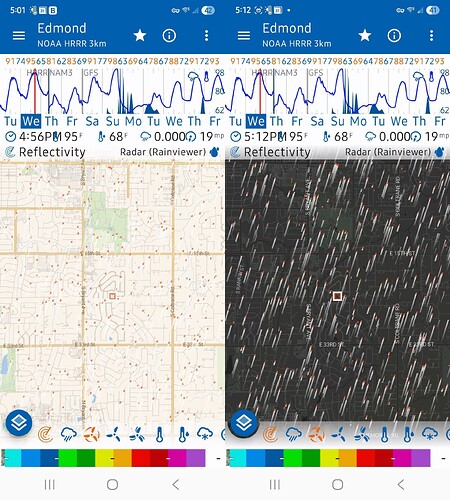Open three-dot overflow menu in right screenshot

click(x=431, y=36)
